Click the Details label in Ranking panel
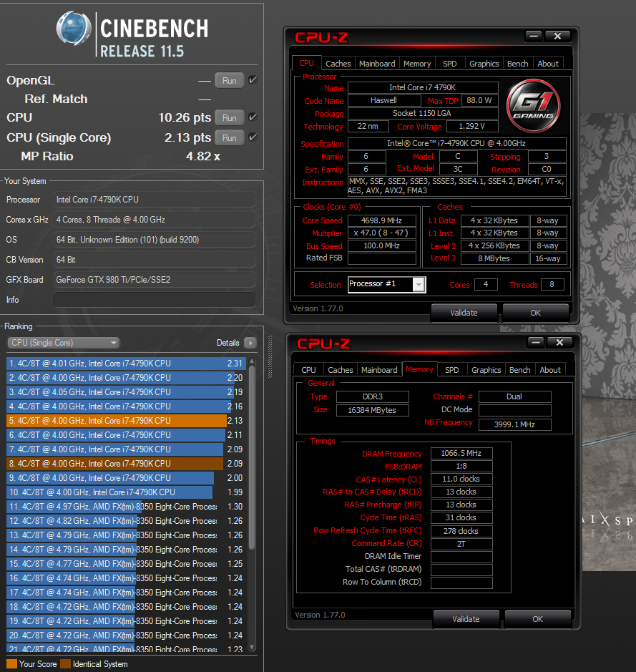 (228, 343)
